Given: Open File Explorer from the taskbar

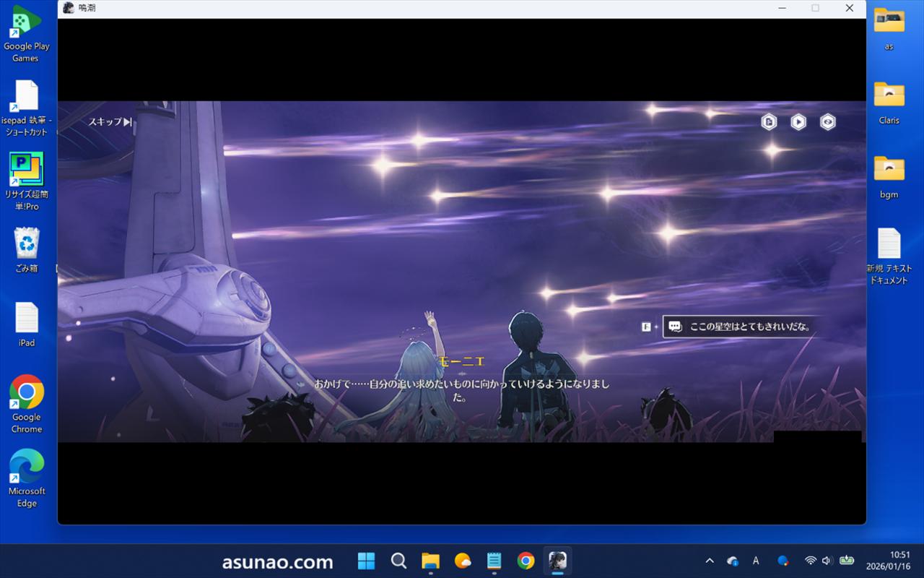Looking at the screenshot, I should [430, 561].
